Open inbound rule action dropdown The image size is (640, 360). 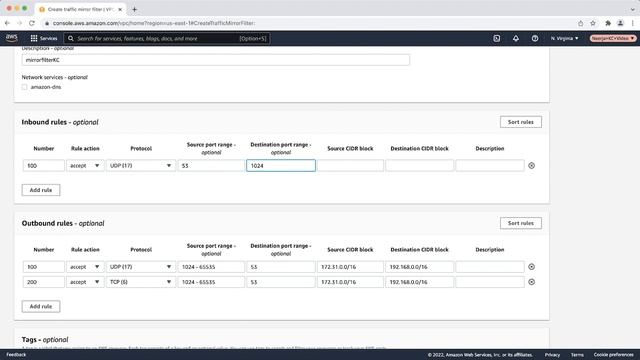tap(85, 165)
